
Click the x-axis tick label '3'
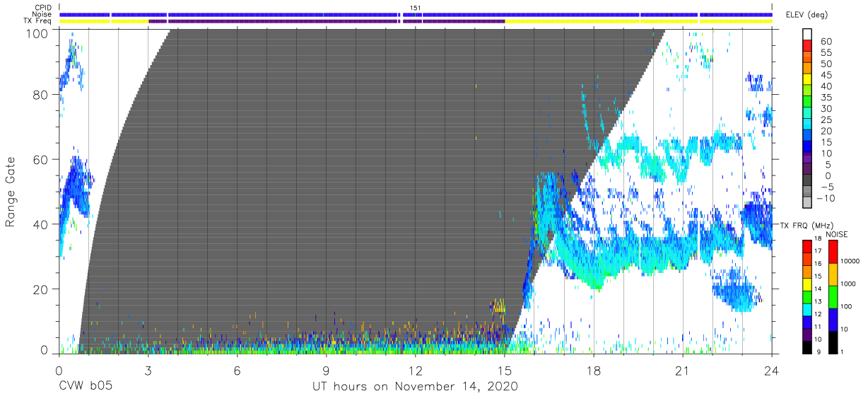click(148, 370)
